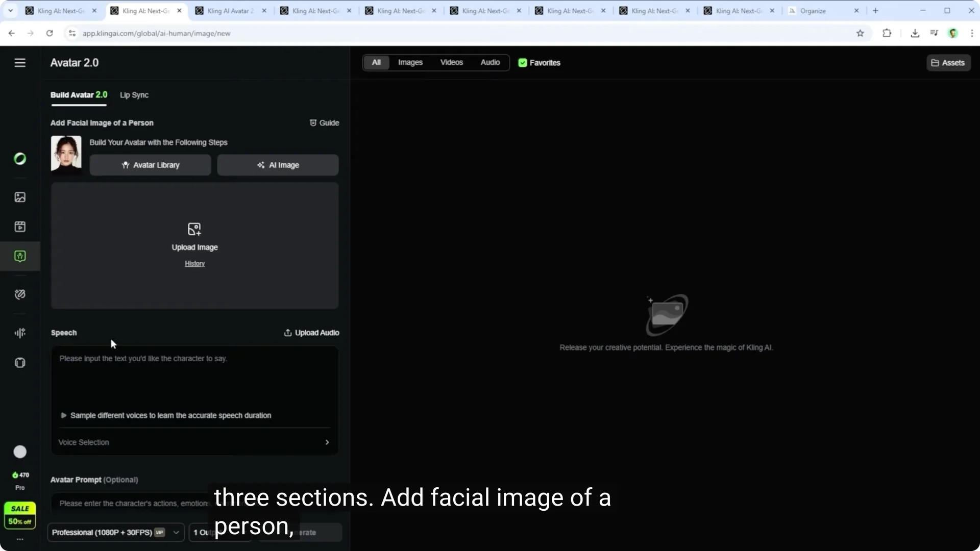Go back in browser
The width and height of the screenshot is (980, 551).
12,33
